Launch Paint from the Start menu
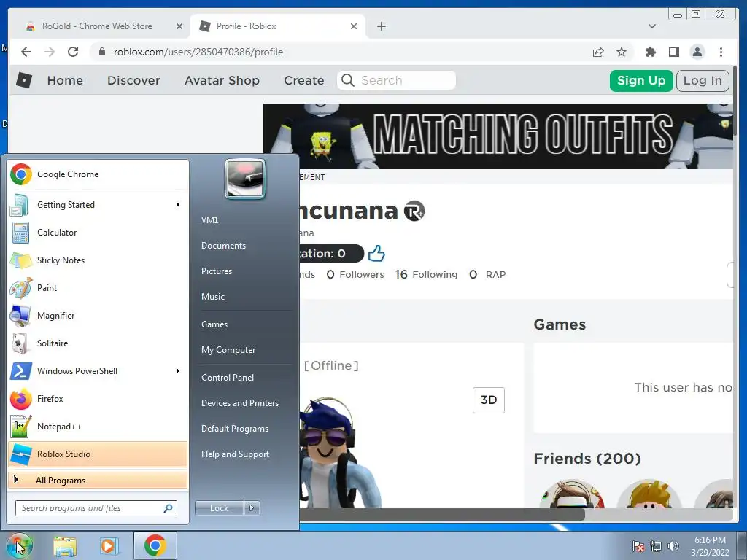 pos(98,287)
